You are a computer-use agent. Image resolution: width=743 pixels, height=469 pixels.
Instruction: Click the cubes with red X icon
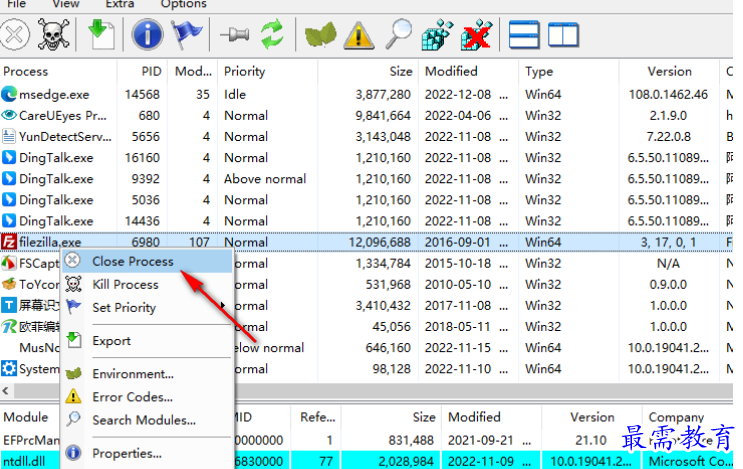click(x=476, y=35)
